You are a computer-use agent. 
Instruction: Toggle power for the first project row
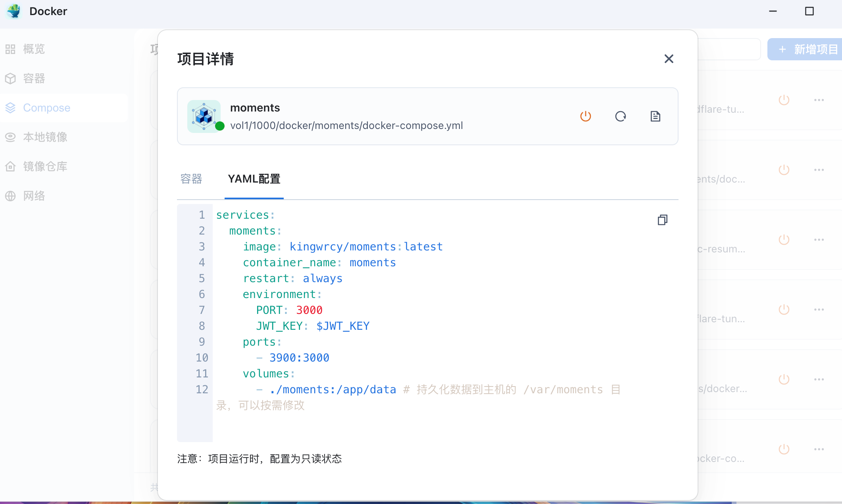784,100
